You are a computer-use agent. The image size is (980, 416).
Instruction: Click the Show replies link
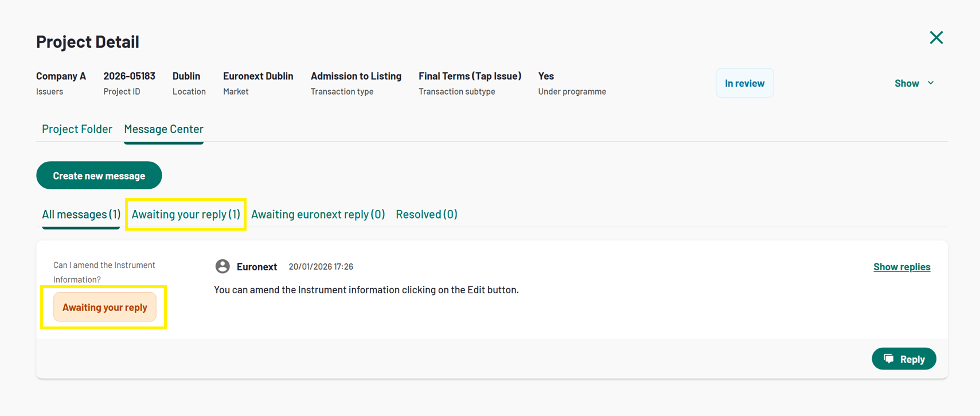(901, 267)
